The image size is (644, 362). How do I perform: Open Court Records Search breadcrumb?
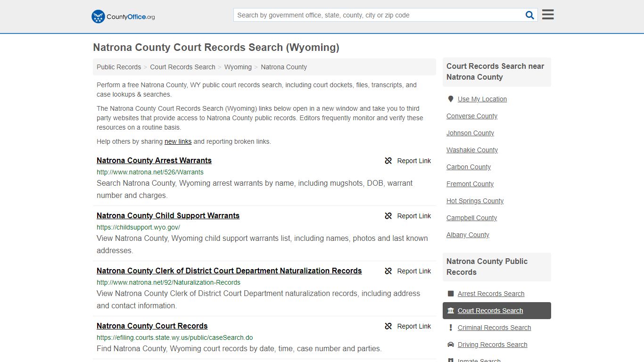[182, 67]
